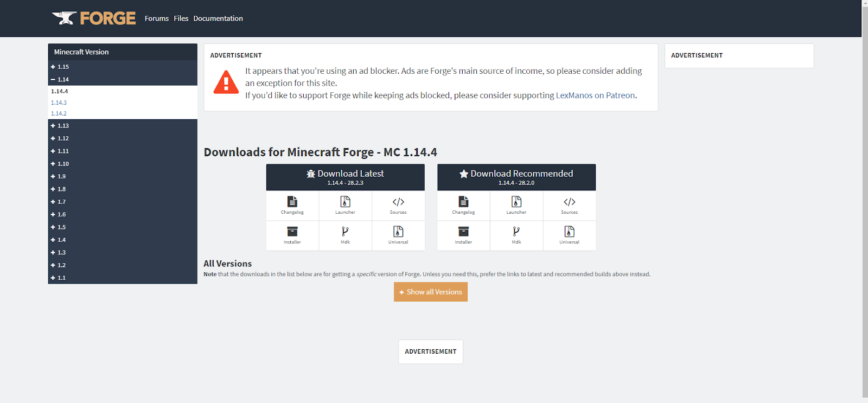
Task: Open the Documentation nav item
Action: point(218,18)
